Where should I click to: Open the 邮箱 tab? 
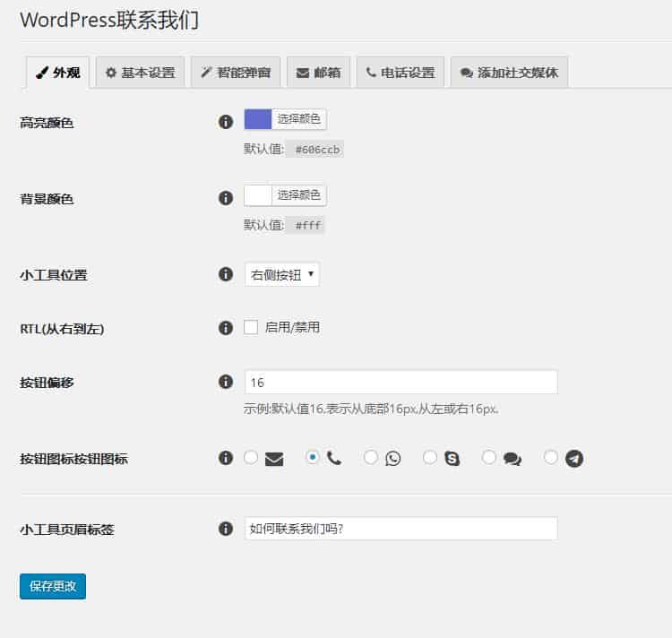click(318, 73)
